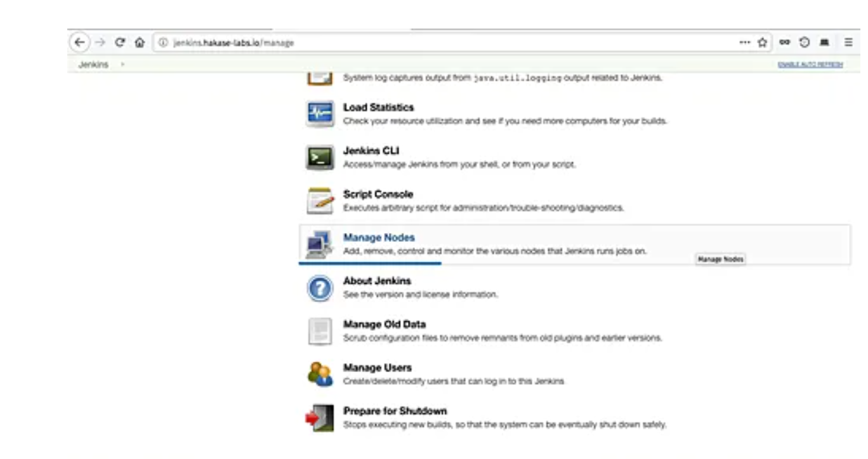Click the Prepare for Shutdown door icon
868x459 pixels.
pos(319,418)
